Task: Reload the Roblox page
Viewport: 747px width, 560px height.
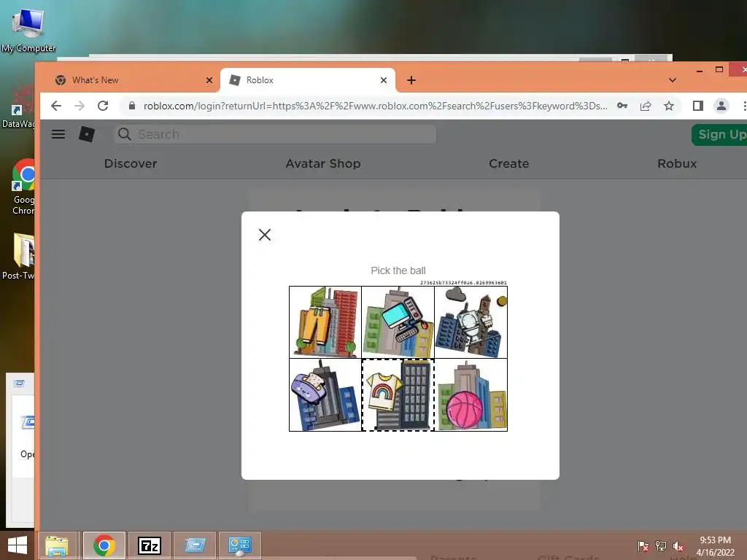Action: [103, 106]
